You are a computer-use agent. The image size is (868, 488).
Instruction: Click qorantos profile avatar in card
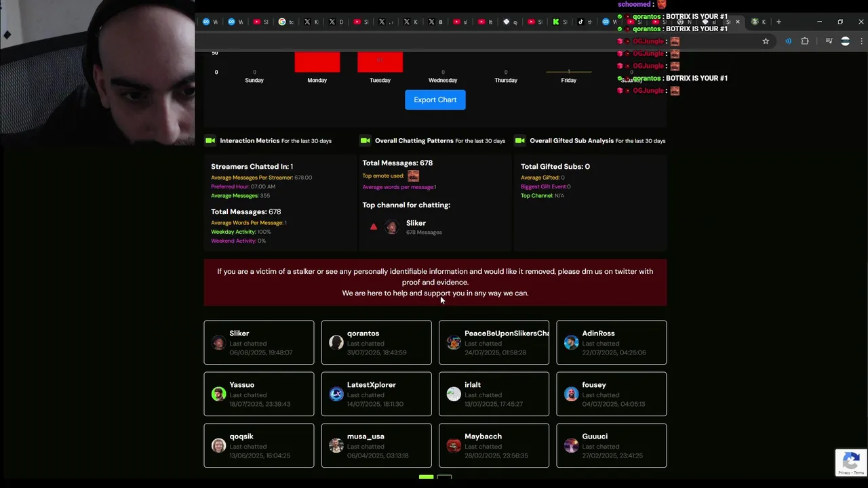(x=336, y=342)
